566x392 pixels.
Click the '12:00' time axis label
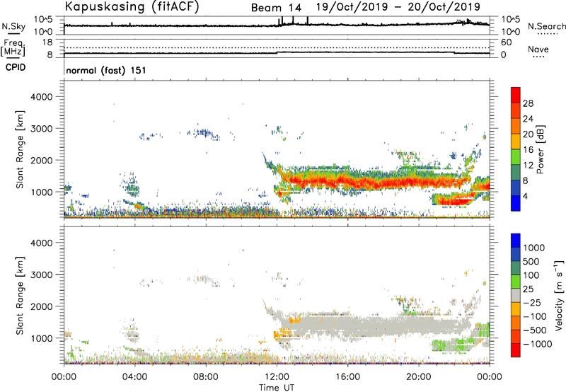click(x=277, y=377)
